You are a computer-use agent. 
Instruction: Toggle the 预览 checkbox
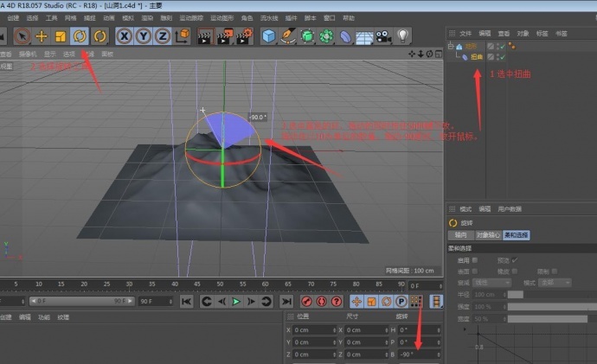tap(515, 260)
